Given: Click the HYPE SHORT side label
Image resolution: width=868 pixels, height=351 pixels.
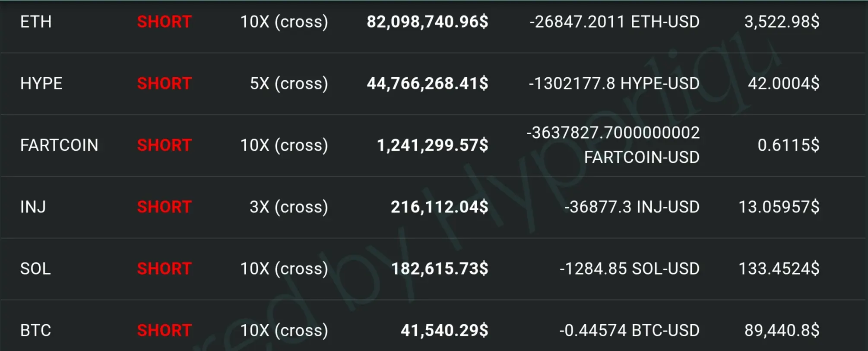Looking at the screenshot, I should coord(164,83).
